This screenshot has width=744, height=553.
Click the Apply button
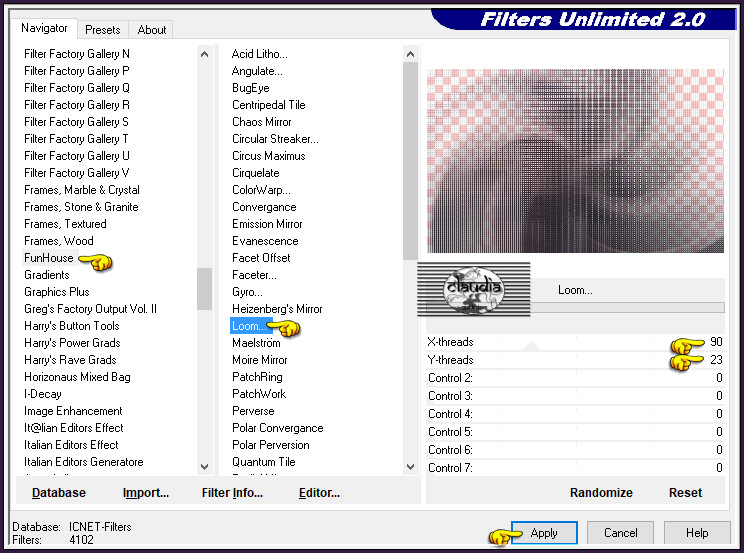coord(544,533)
